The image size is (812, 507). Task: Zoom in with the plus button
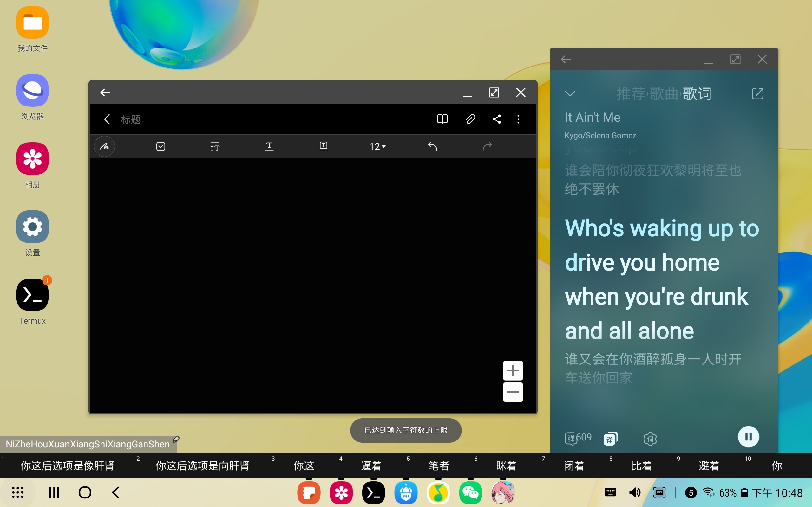click(513, 370)
